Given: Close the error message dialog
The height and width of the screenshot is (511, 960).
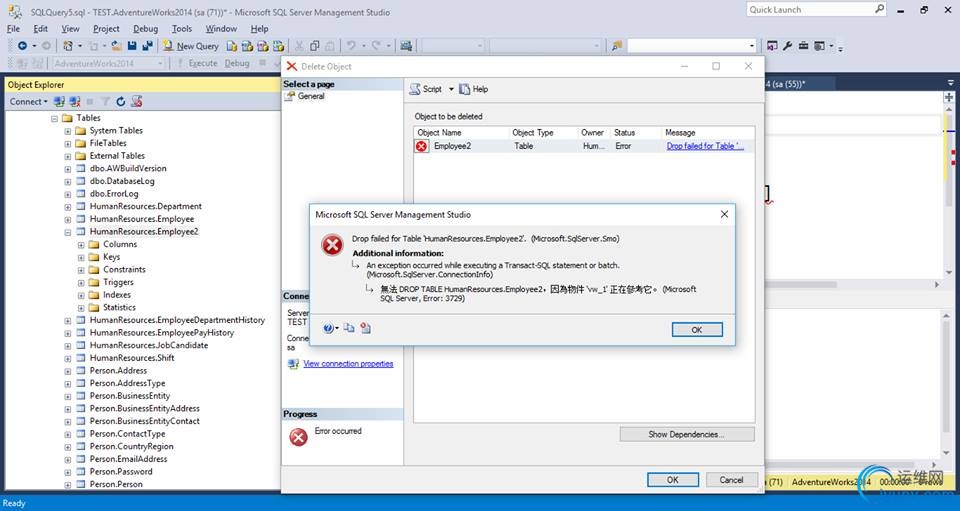Looking at the screenshot, I should pyautogui.click(x=724, y=214).
